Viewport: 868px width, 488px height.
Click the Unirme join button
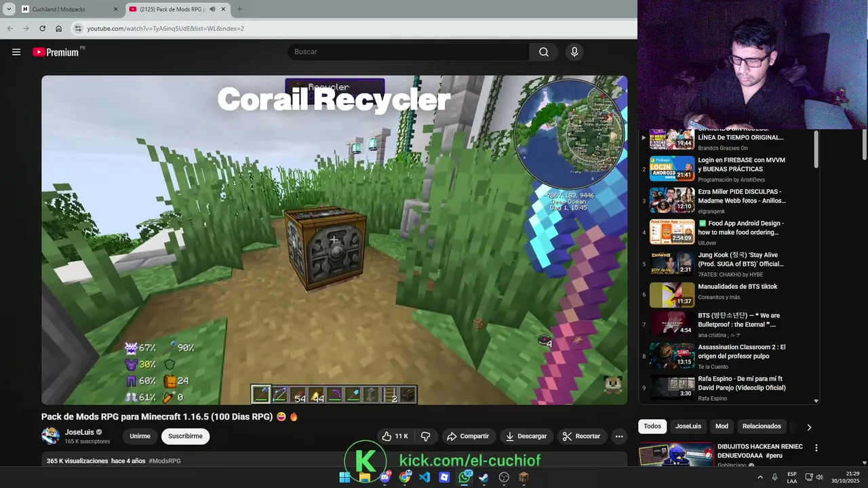click(x=140, y=436)
